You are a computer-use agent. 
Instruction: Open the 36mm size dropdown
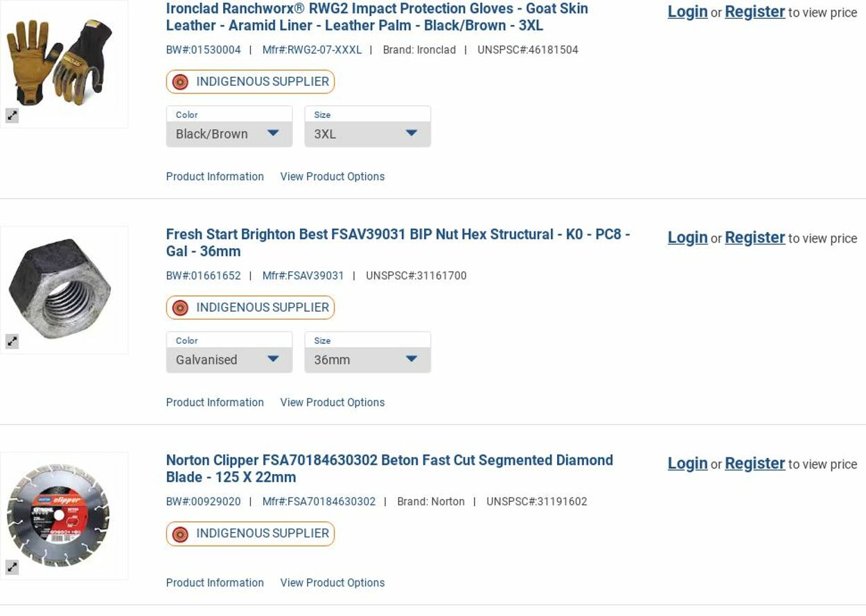click(x=367, y=360)
